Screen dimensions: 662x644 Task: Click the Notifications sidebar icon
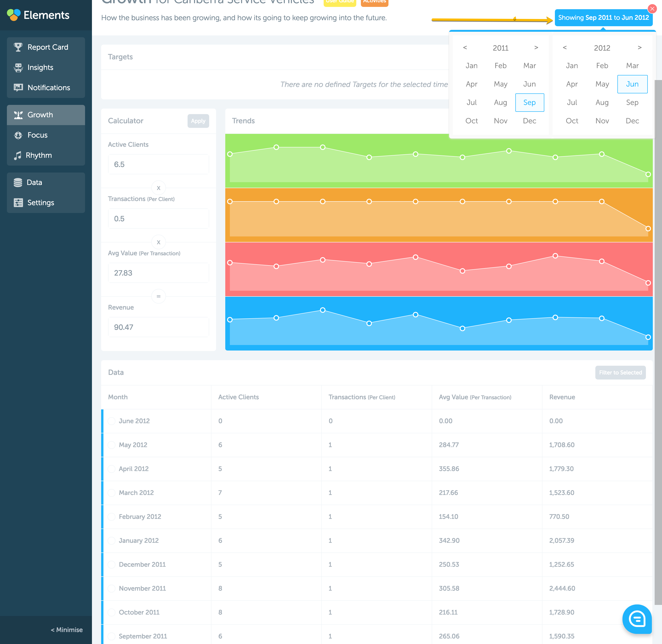click(x=18, y=88)
